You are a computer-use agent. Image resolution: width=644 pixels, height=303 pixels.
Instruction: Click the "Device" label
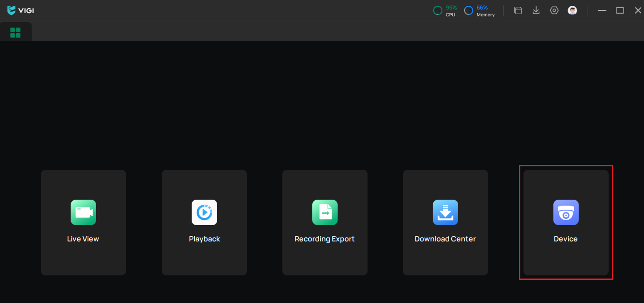566,239
